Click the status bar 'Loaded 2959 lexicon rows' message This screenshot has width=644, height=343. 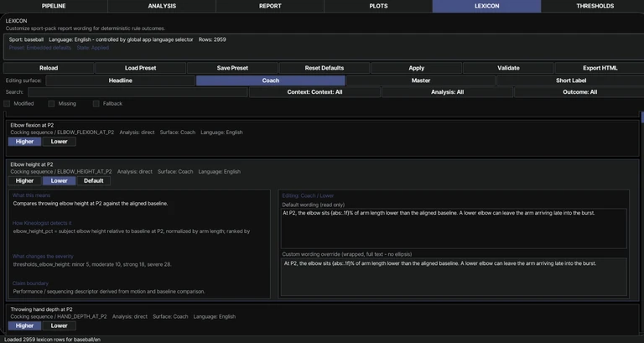[52, 340]
